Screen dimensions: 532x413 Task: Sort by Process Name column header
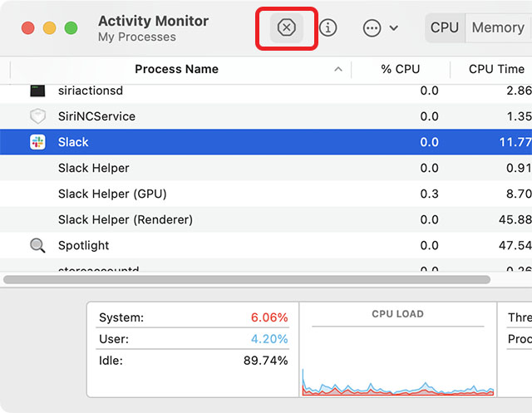click(176, 69)
